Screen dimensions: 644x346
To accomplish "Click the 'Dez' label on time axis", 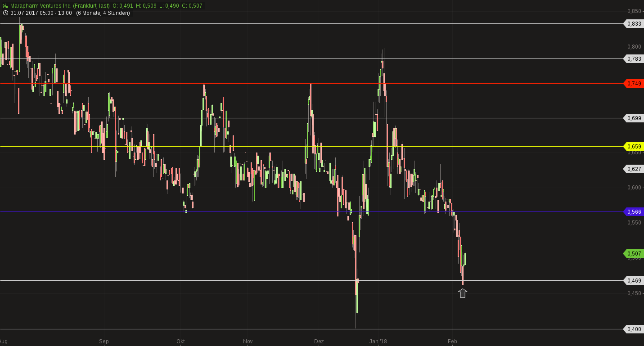I will 319,342.
